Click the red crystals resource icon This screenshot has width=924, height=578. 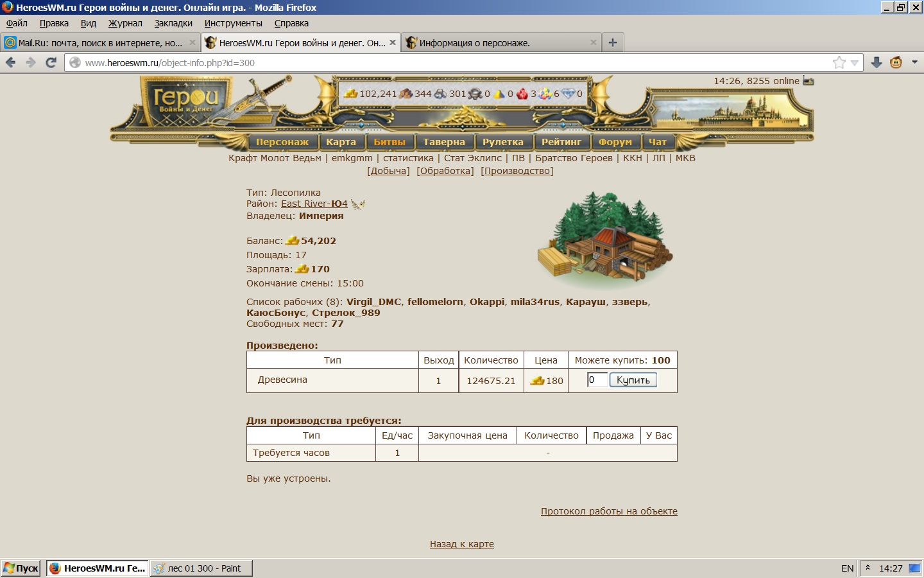[x=522, y=94]
